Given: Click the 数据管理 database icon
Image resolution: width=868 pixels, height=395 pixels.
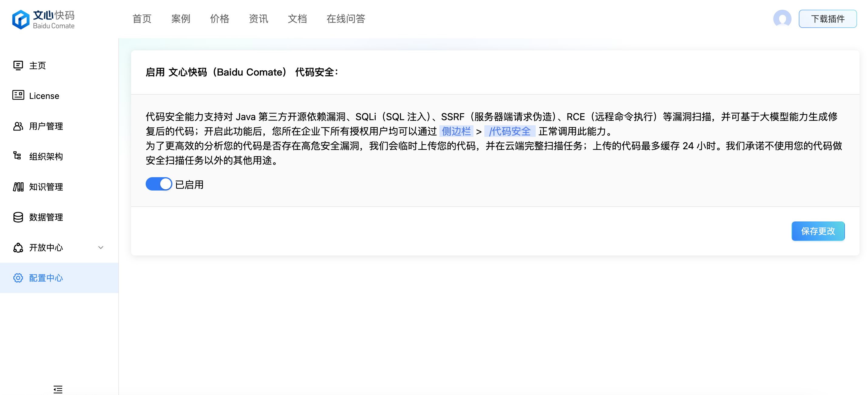Looking at the screenshot, I should click(x=18, y=217).
